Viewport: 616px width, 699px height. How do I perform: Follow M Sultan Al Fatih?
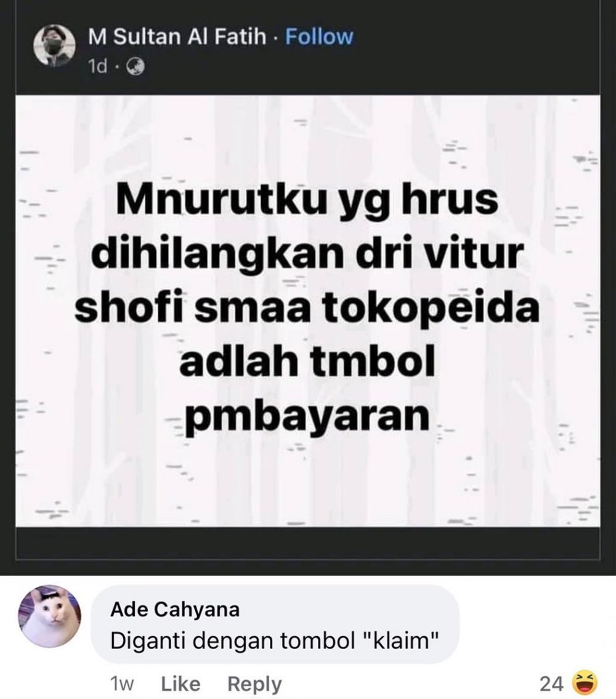[x=318, y=36]
